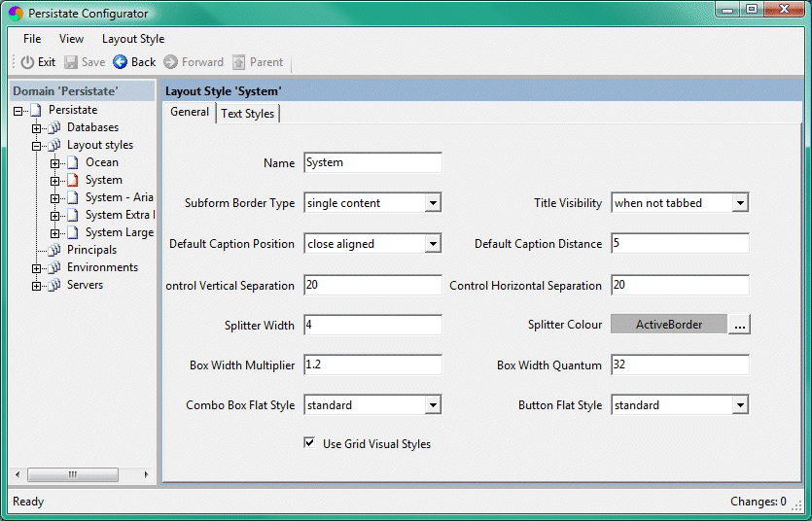Toggle the Use Grid Visual Styles checkbox
The width and height of the screenshot is (812, 521).
(x=309, y=443)
